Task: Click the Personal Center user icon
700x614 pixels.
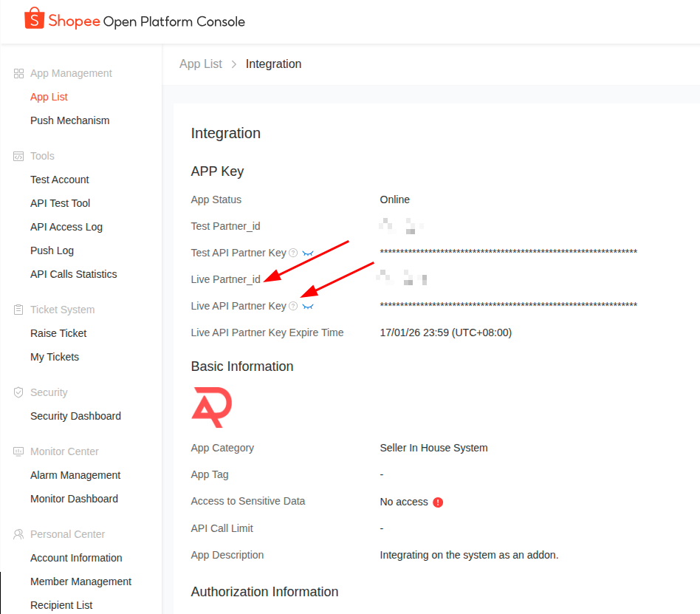Action: (x=18, y=535)
